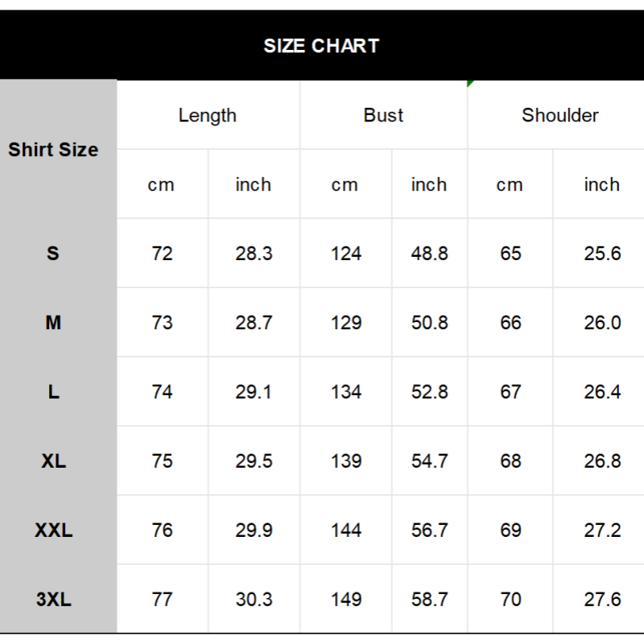
Task: Select the 76 cm length cell
Action: [162, 530]
